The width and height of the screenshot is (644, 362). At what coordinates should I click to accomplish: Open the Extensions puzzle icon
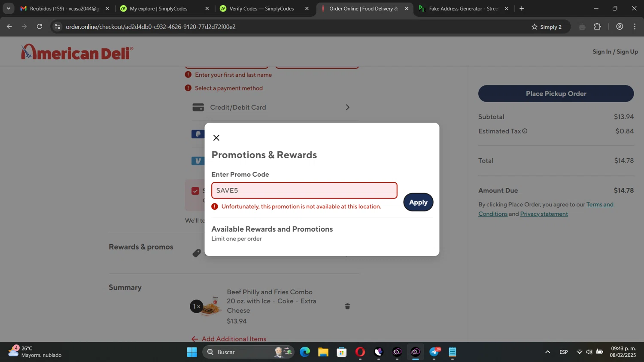(x=597, y=27)
